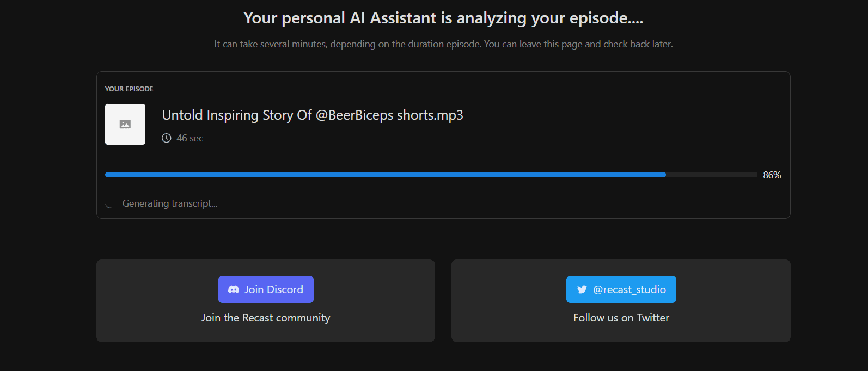Click the loading spinner near Generating transcript
Screen dimensions: 868x371
click(108, 203)
